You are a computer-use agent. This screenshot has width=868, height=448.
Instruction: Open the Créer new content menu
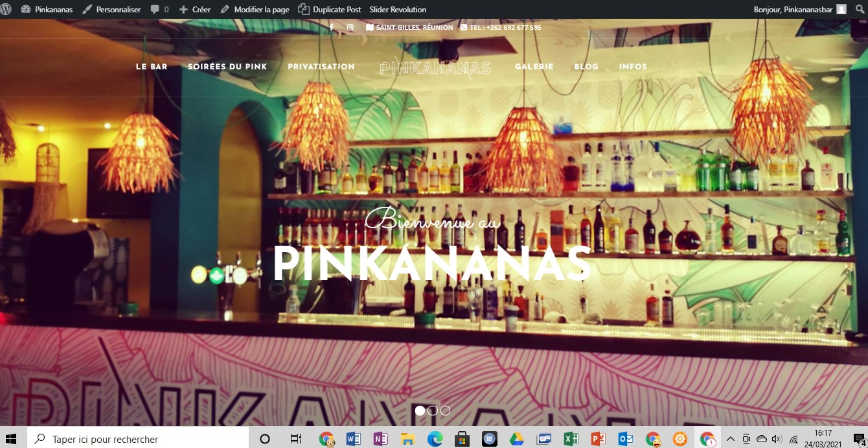[x=195, y=9]
